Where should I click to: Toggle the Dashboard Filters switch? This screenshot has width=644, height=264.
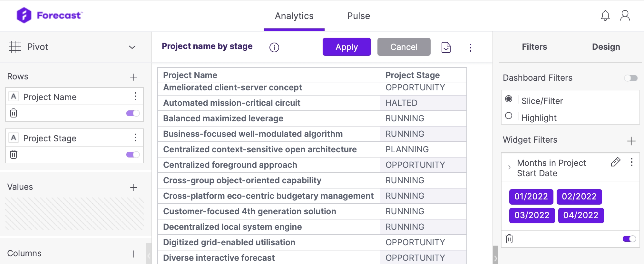tap(631, 78)
